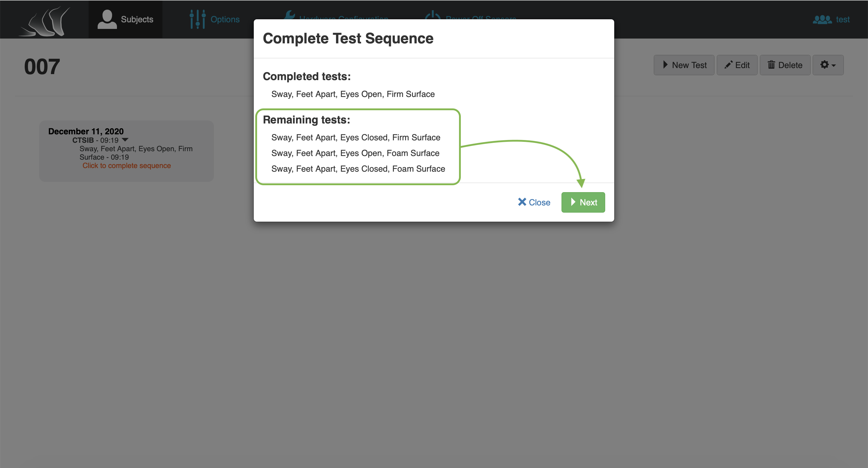
Task: Open the test account menu
Action: click(831, 19)
